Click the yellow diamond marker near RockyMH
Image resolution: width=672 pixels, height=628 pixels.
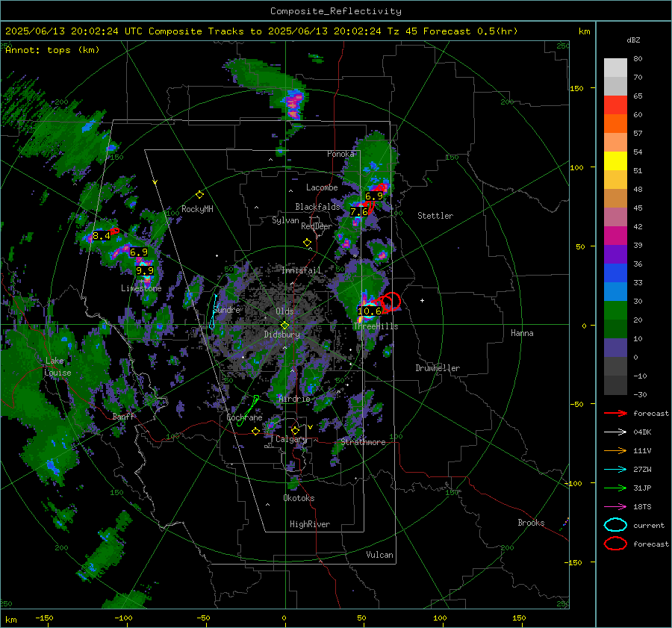point(199,195)
